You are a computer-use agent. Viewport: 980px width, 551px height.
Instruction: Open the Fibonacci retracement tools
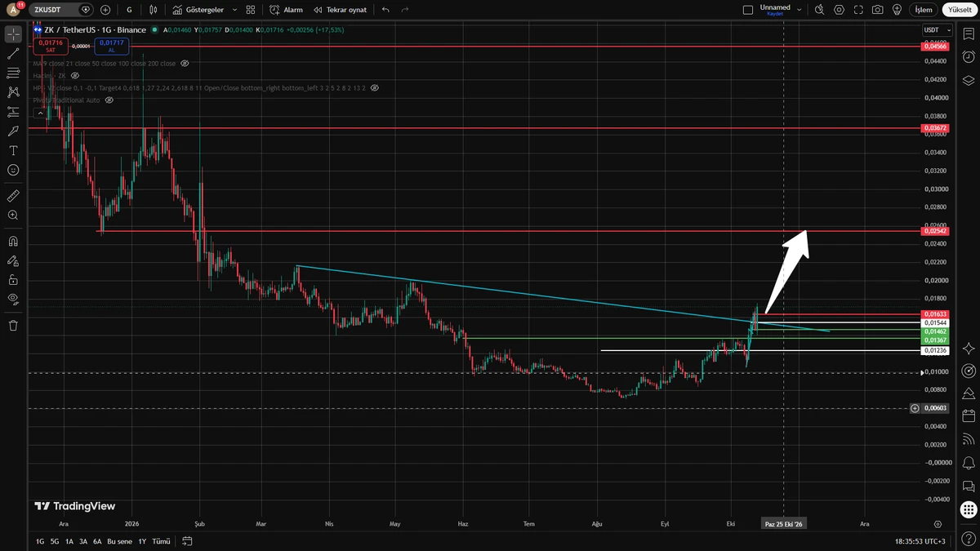(x=13, y=73)
